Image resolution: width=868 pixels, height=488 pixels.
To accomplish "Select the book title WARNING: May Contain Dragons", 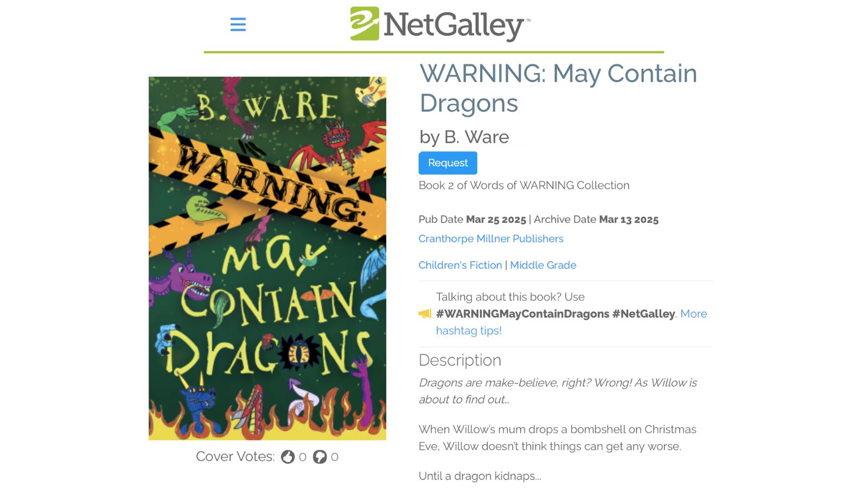I will (558, 88).
